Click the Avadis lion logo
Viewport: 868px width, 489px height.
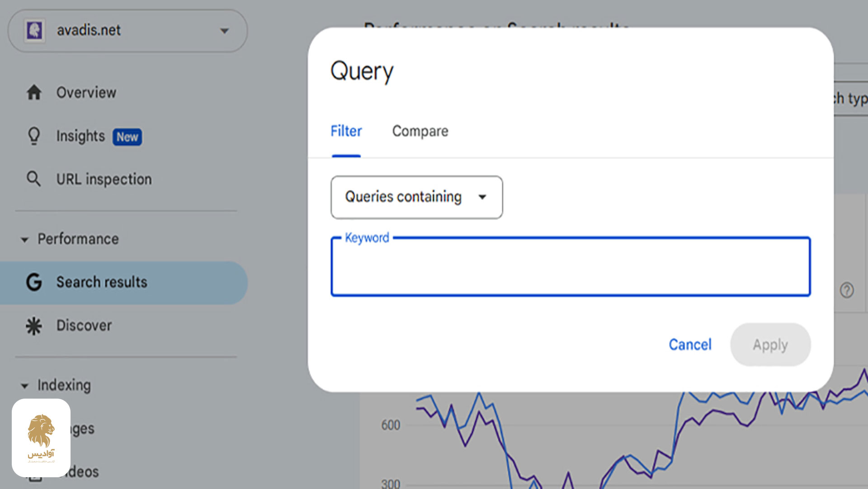pos(41,437)
